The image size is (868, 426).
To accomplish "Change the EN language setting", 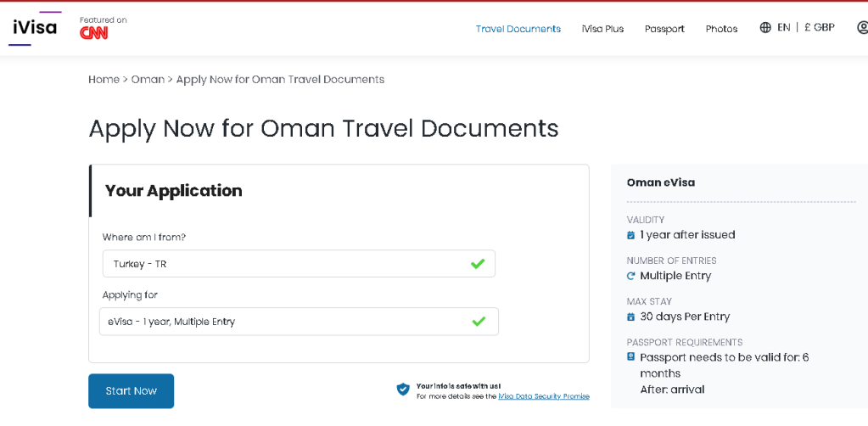I will coord(783,27).
